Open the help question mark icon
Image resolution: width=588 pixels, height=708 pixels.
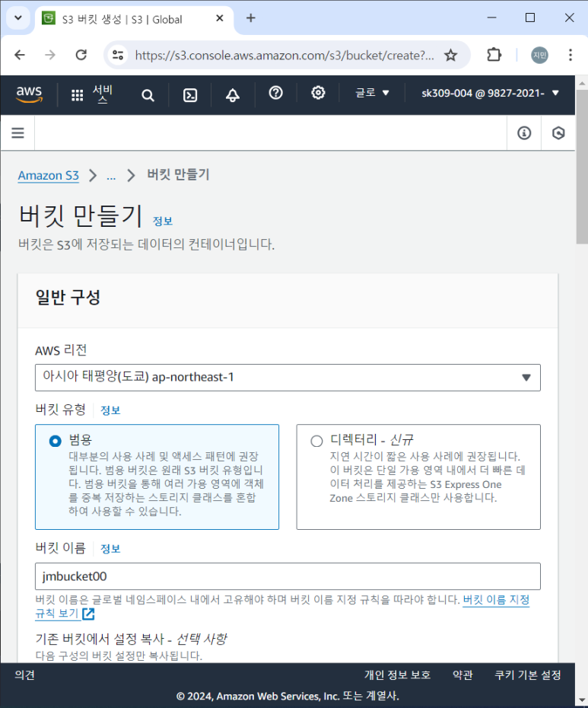[x=275, y=93]
